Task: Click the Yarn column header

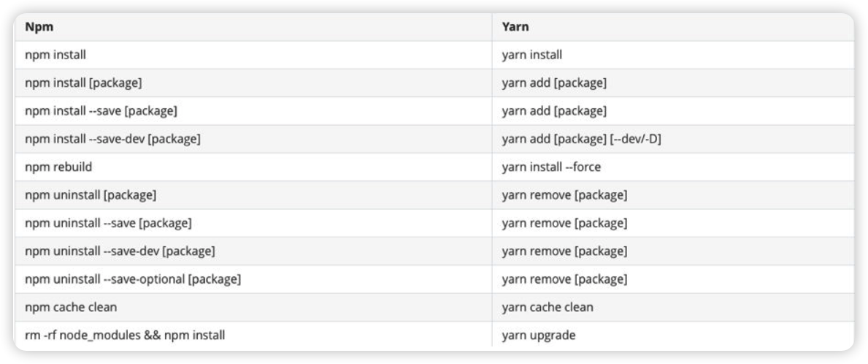Action: 673,26
